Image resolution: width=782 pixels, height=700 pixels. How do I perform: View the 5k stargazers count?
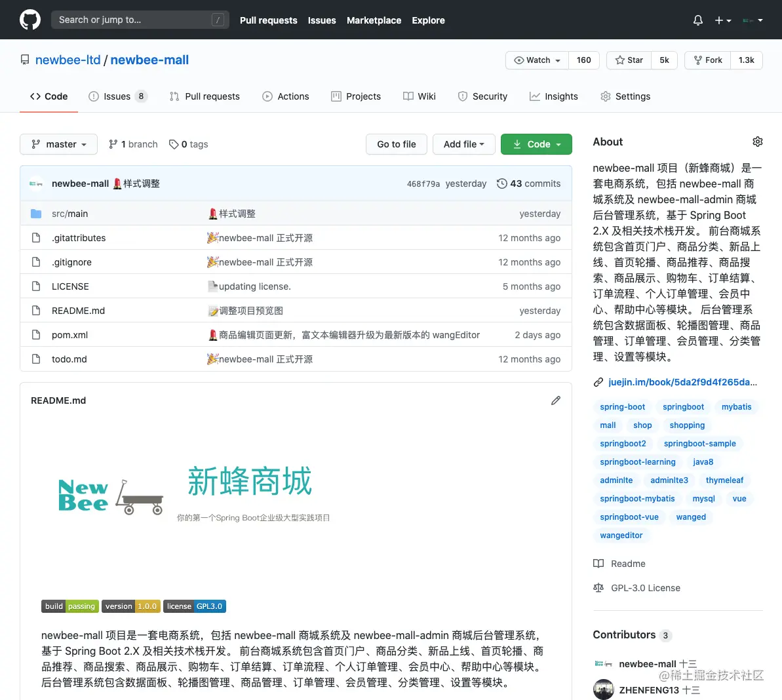coord(664,60)
